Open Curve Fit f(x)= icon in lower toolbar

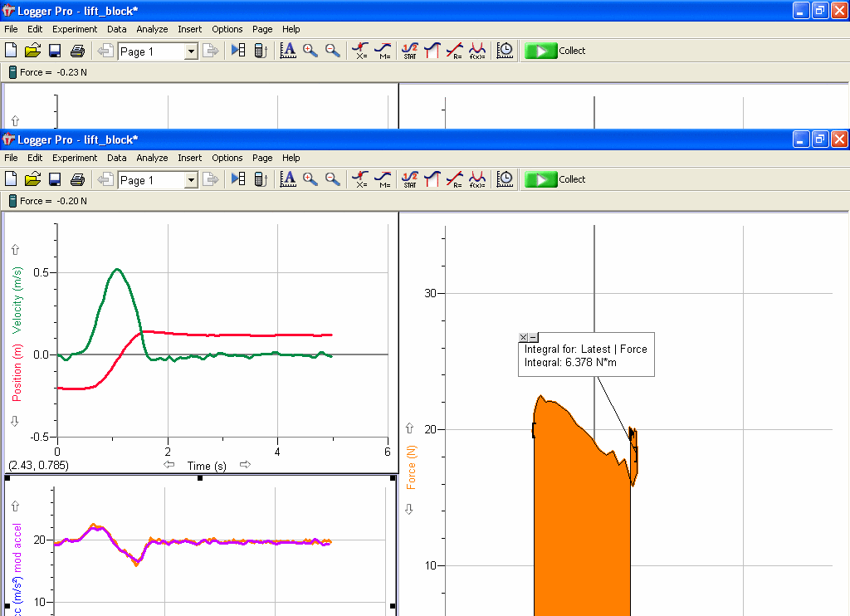pyautogui.click(x=476, y=179)
